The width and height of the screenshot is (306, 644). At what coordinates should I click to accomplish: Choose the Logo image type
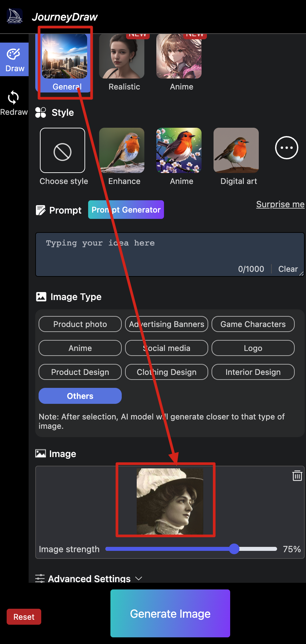(x=253, y=348)
